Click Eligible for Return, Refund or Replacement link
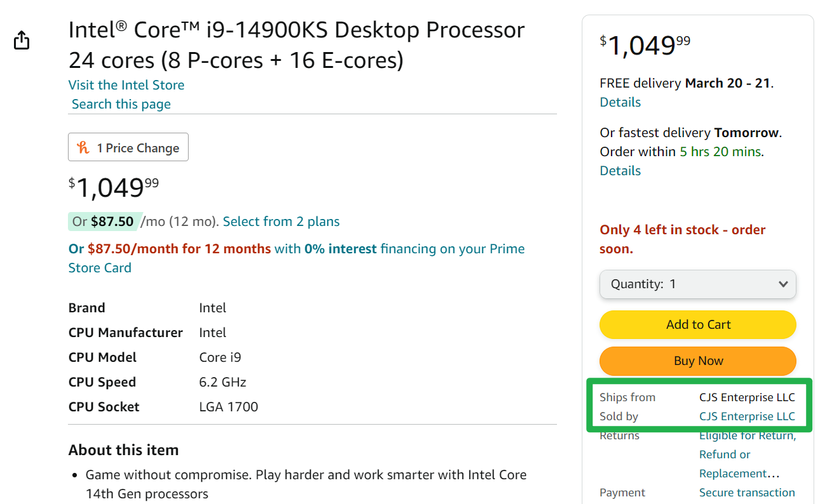This screenshot has height=504, width=825. coord(747,454)
